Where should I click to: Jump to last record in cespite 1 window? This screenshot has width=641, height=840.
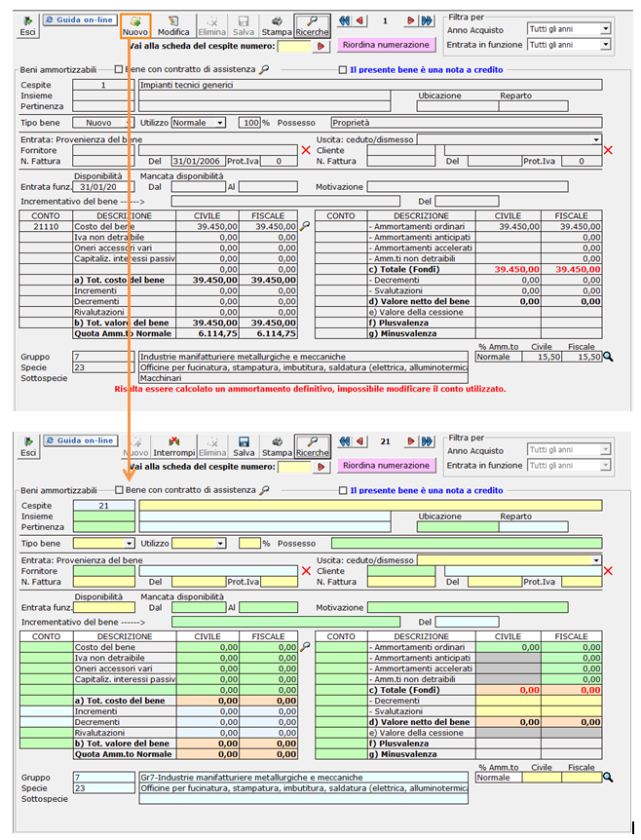tap(427, 20)
